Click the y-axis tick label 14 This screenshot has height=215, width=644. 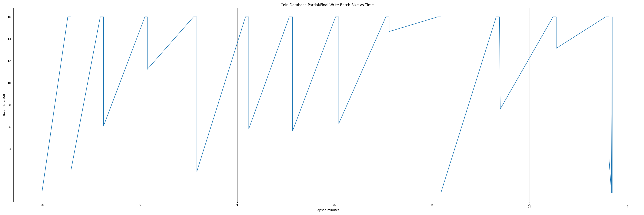click(x=9, y=39)
